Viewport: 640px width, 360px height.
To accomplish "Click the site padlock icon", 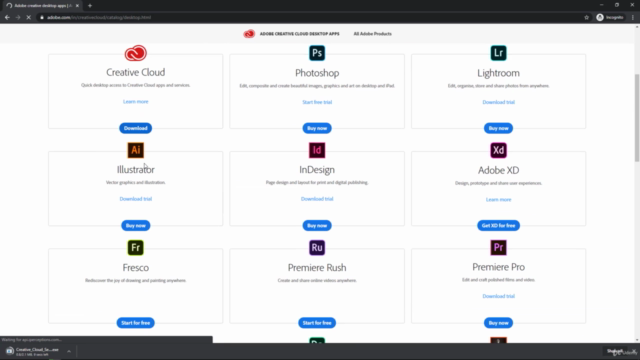I will pos(42,18).
